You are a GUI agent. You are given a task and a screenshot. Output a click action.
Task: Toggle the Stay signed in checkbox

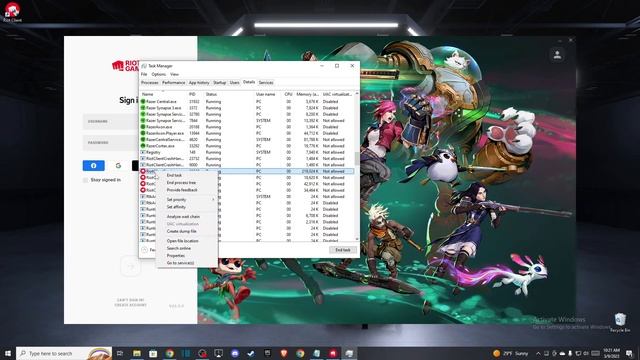coord(85,180)
